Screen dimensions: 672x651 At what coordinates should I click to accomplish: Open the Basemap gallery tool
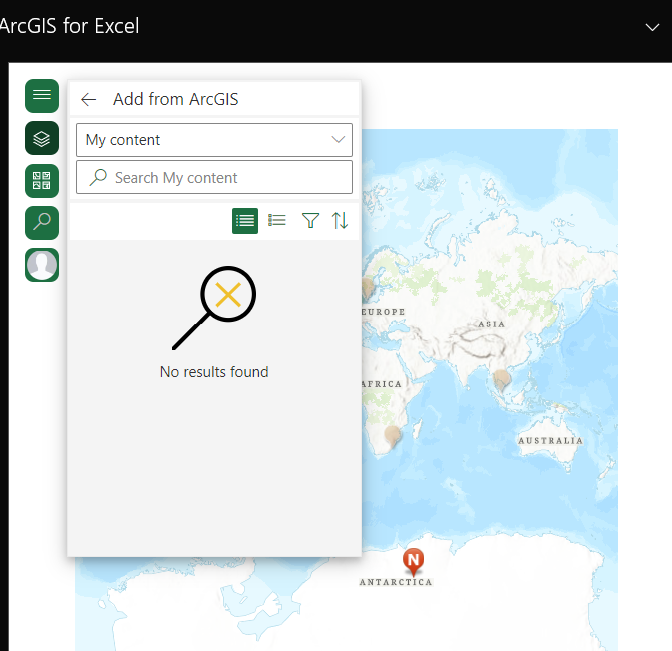tap(42, 180)
